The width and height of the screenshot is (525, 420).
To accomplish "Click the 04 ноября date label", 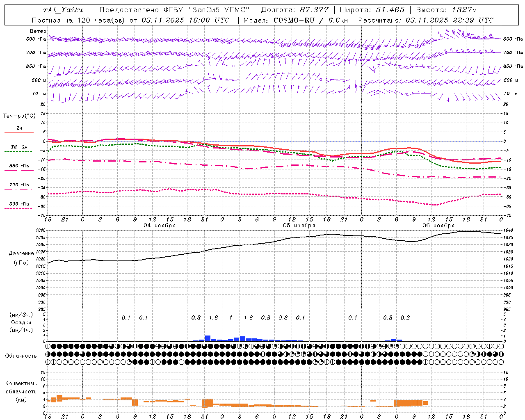I will point(160,226).
